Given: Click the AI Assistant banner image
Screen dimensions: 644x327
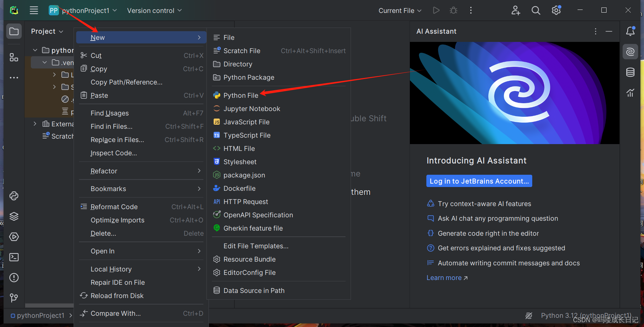Looking at the screenshot, I should 515,93.
